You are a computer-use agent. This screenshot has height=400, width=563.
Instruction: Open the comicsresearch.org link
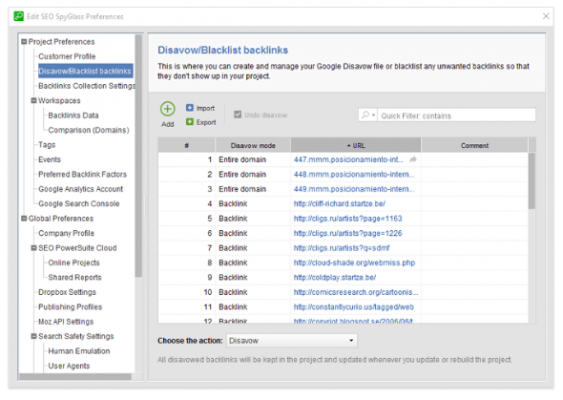[x=356, y=292]
